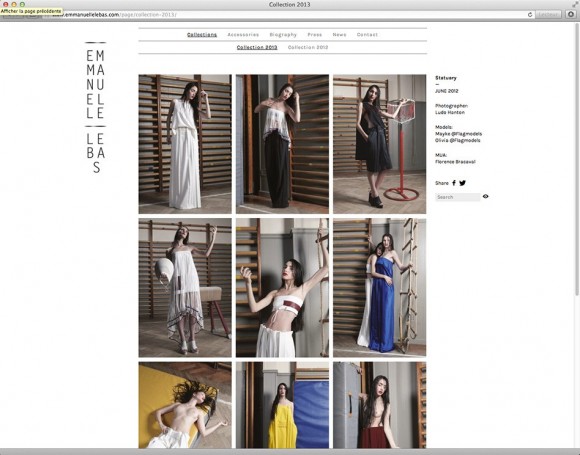Image resolution: width=580 pixels, height=455 pixels.
Task: Click the Lecteur reader button
Action: [x=548, y=14]
